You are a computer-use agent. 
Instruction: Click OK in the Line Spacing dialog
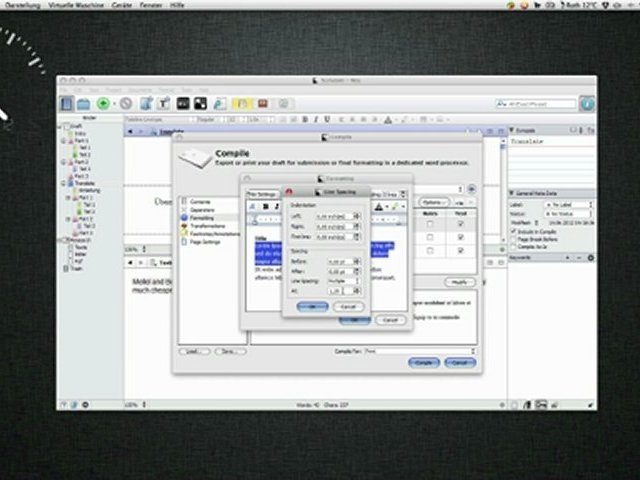[x=312, y=306]
